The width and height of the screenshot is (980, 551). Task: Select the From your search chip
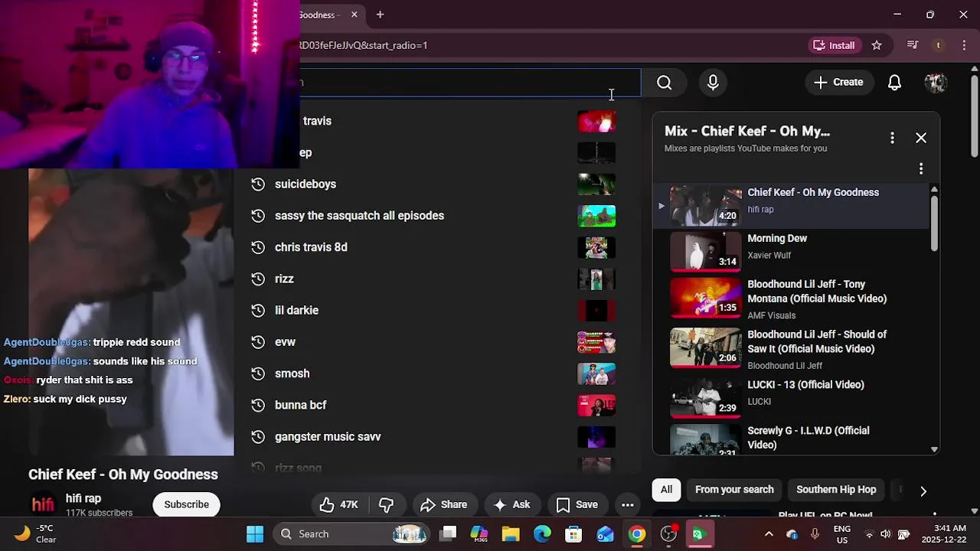(x=734, y=490)
